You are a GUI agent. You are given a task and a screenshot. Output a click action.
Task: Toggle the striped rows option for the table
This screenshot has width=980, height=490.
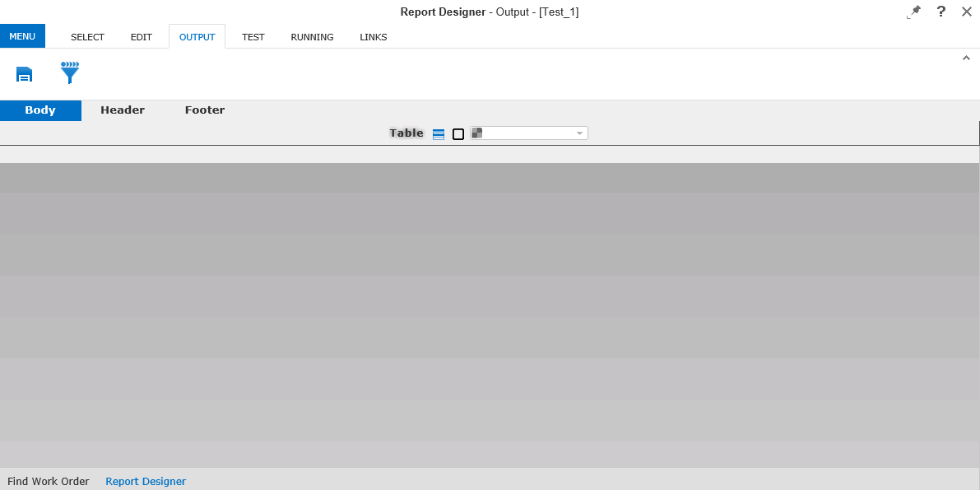[438, 133]
